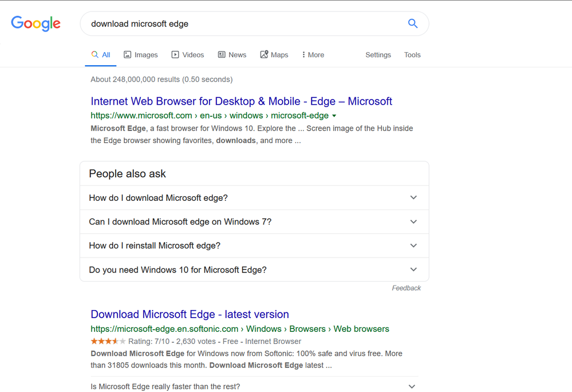Switch to the All results tab
The height and width of the screenshot is (392, 572).
101,55
